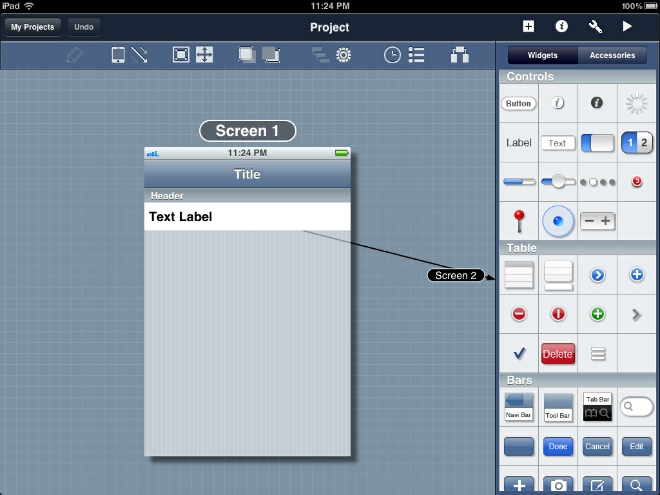The height and width of the screenshot is (495, 660).
Task: Choose the red badge number 3 widget
Action: (x=636, y=182)
